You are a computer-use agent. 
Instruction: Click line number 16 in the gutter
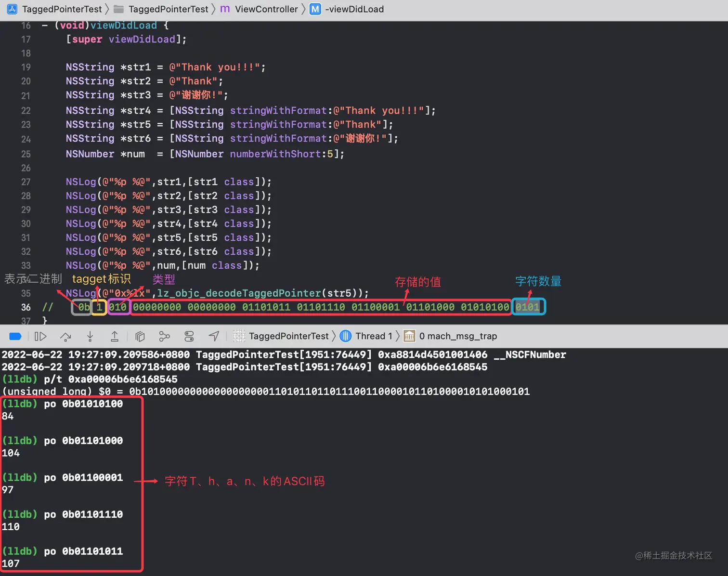pos(26,26)
